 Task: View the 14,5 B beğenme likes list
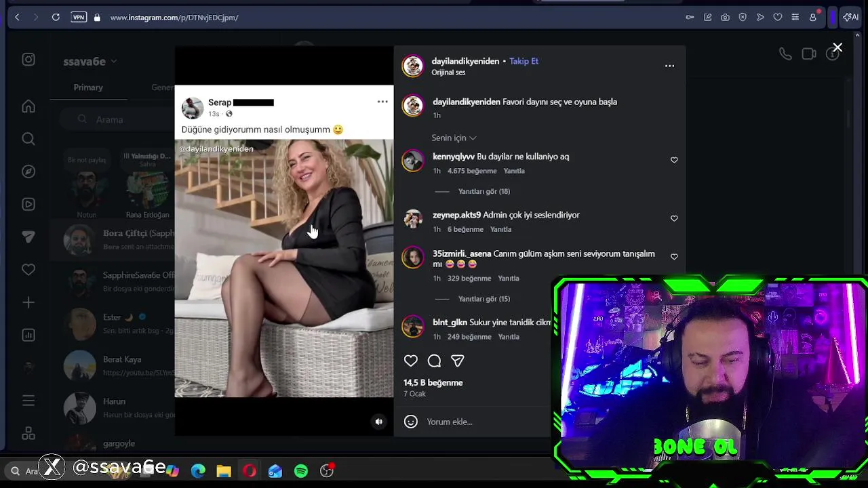tap(433, 383)
